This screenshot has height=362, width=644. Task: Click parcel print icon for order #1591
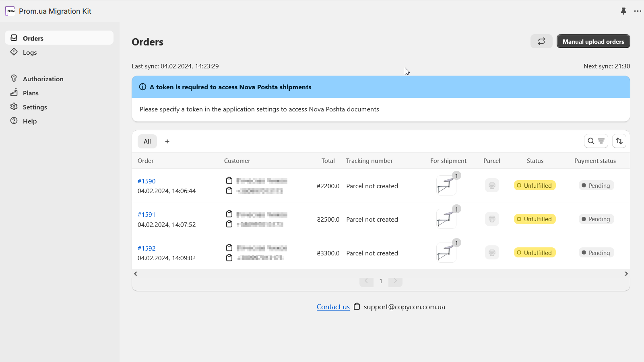point(492,219)
